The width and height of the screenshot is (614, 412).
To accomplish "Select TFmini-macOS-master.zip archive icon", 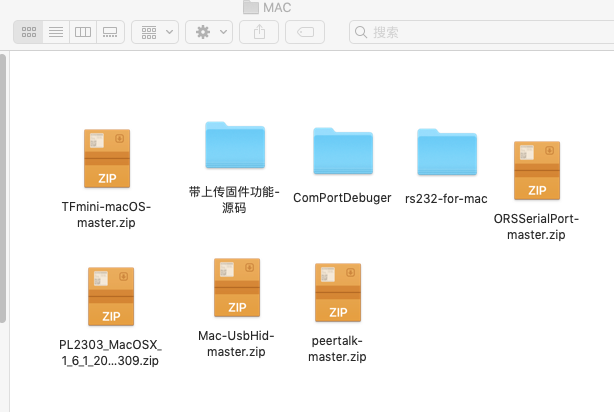I will click(x=107, y=159).
